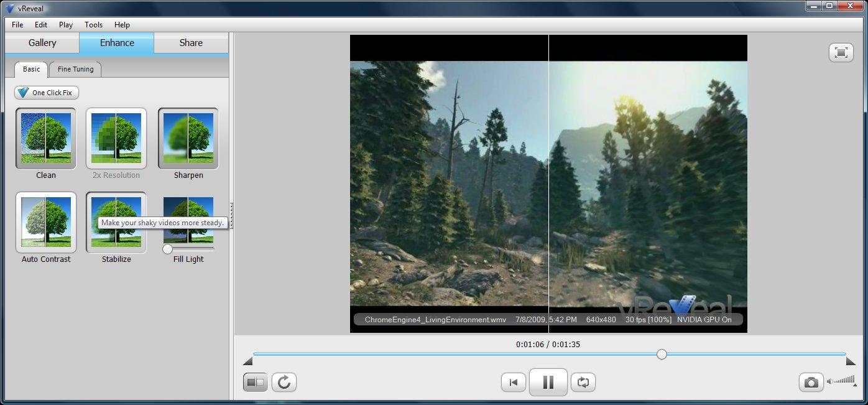Select the Enhance tab

pos(117,43)
